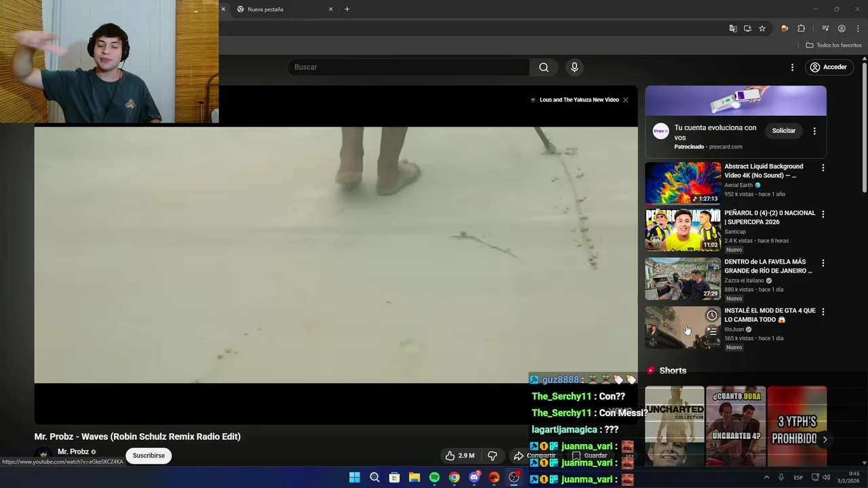
Task: Click the YouTube search magnifier button
Action: [544, 67]
